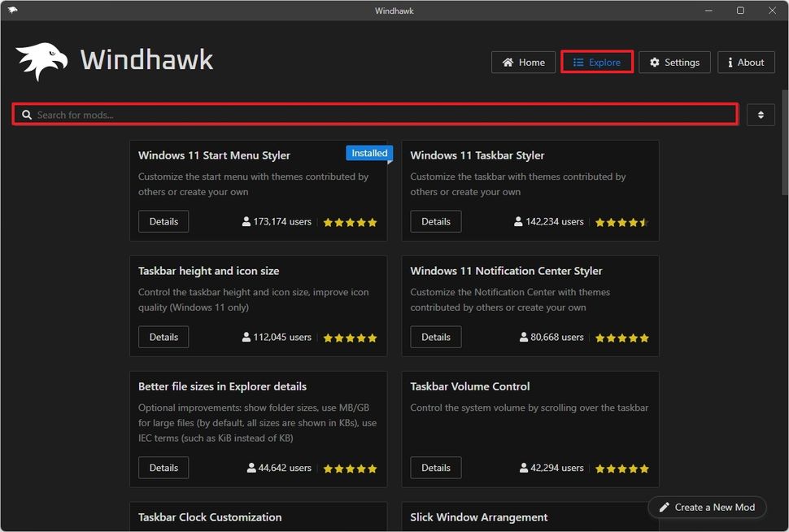This screenshot has width=789, height=532.
Task: Open the Settings tab
Action: tap(674, 63)
